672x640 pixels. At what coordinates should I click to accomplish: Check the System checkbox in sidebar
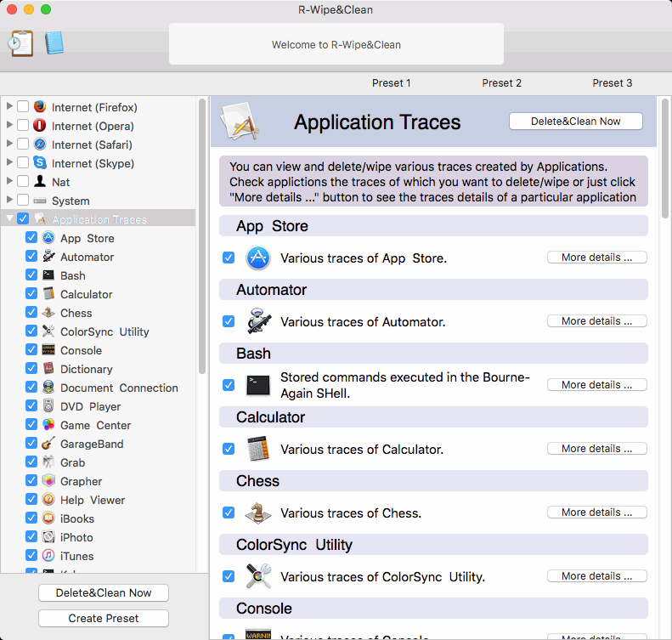click(x=23, y=201)
